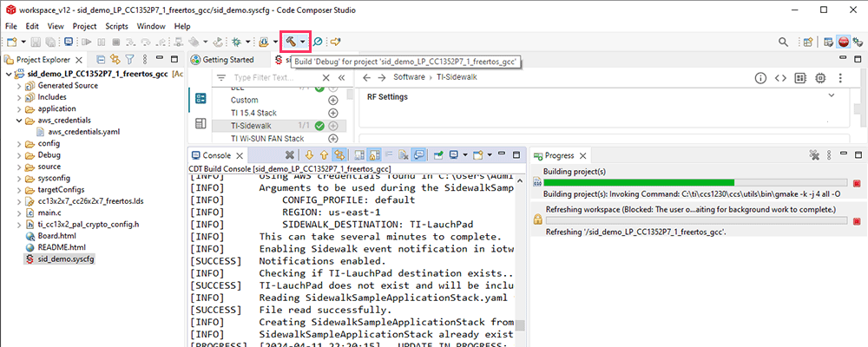Click Pin Console icon
This screenshot has height=347, width=868.
(x=439, y=155)
